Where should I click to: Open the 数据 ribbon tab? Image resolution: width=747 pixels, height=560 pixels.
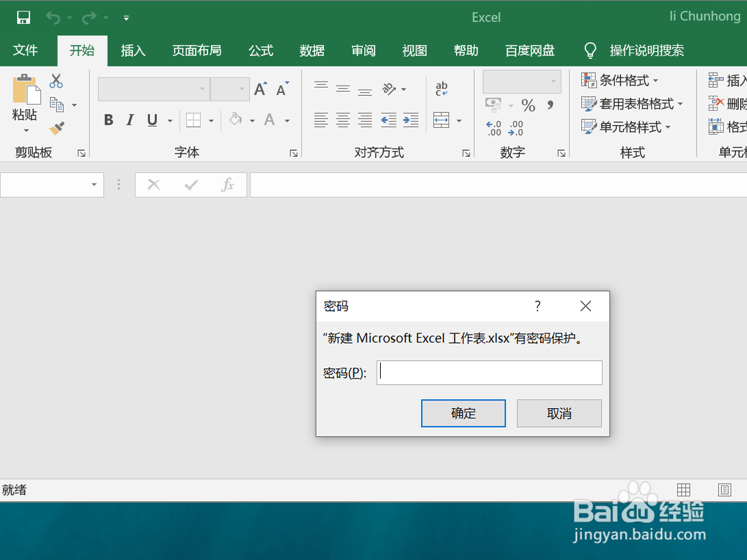[x=312, y=50]
